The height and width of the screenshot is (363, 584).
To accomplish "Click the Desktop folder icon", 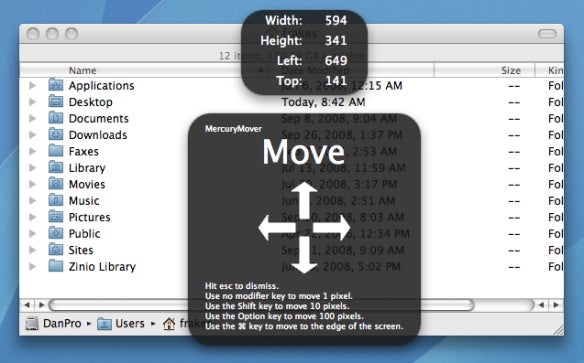I will point(55,101).
